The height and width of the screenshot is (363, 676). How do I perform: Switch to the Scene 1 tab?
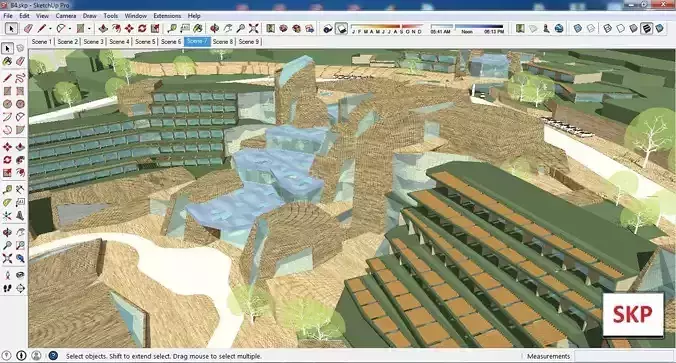(42, 41)
